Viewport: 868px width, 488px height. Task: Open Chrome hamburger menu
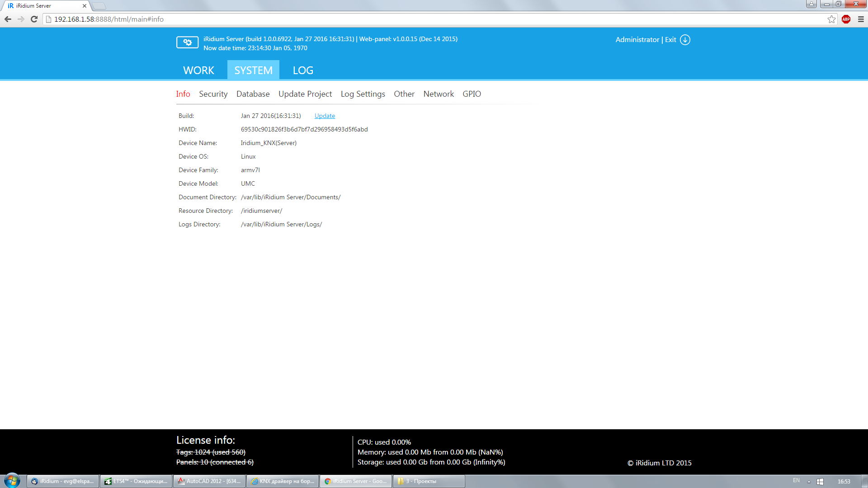[861, 19]
